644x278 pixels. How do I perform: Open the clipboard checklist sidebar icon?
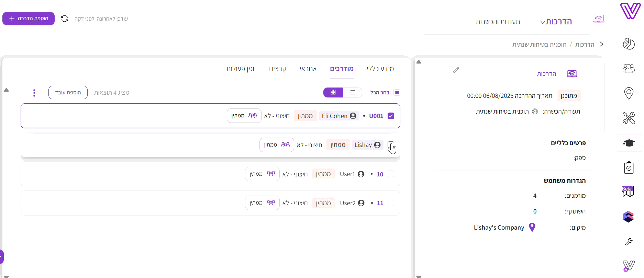point(629,167)
